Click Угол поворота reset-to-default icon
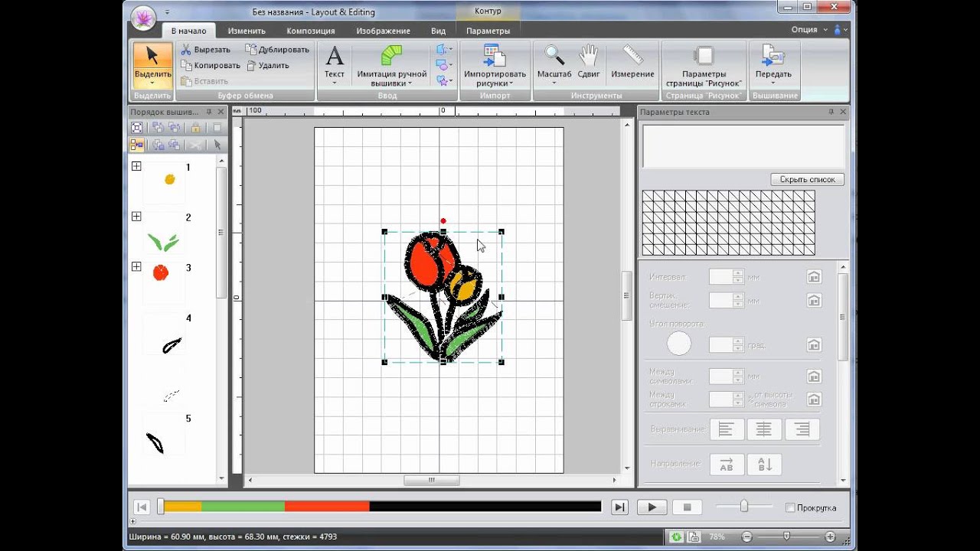 tap(814, 345)
